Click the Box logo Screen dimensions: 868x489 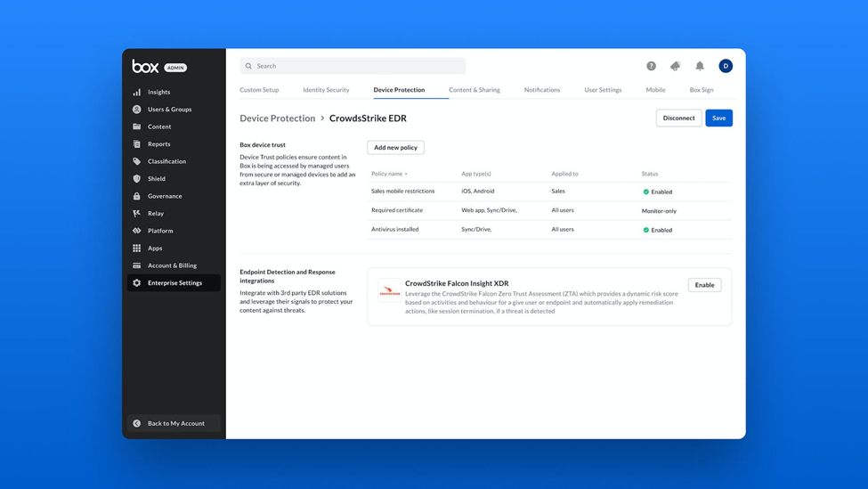pos(145,67)
